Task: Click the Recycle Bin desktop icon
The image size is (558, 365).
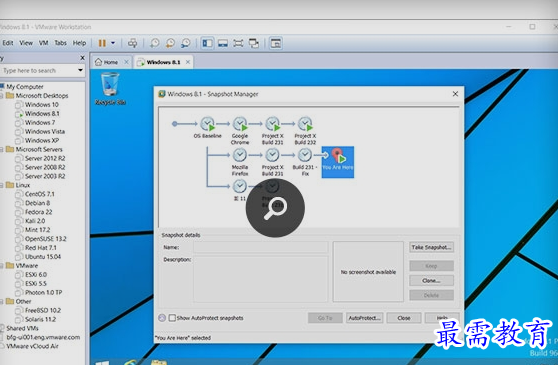Action: tap(110, 89)
